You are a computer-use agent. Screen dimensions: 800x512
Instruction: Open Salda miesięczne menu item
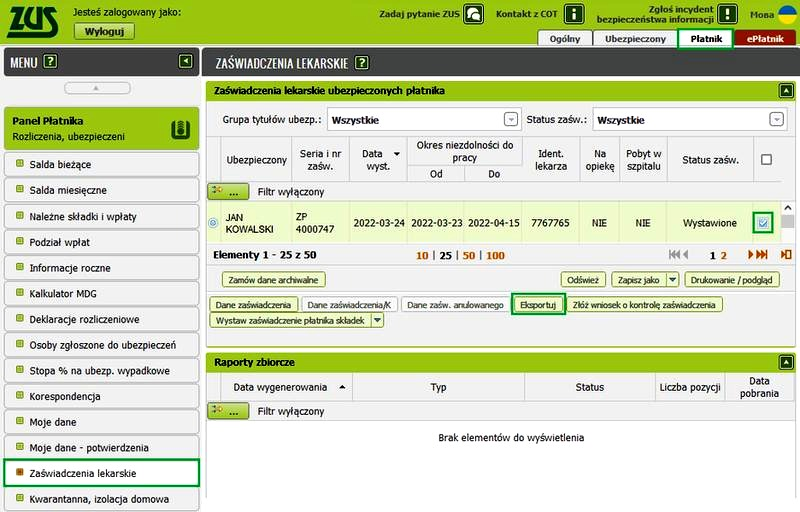pos(102,190)
